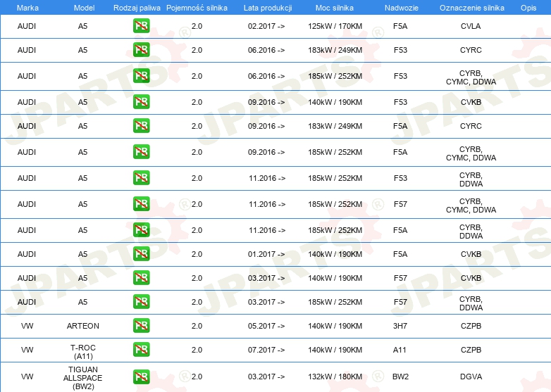Click CZPB engine code in the T-ROC row
Image resolution: width=551 pixels, height=392 pixels.
[471, 350]
